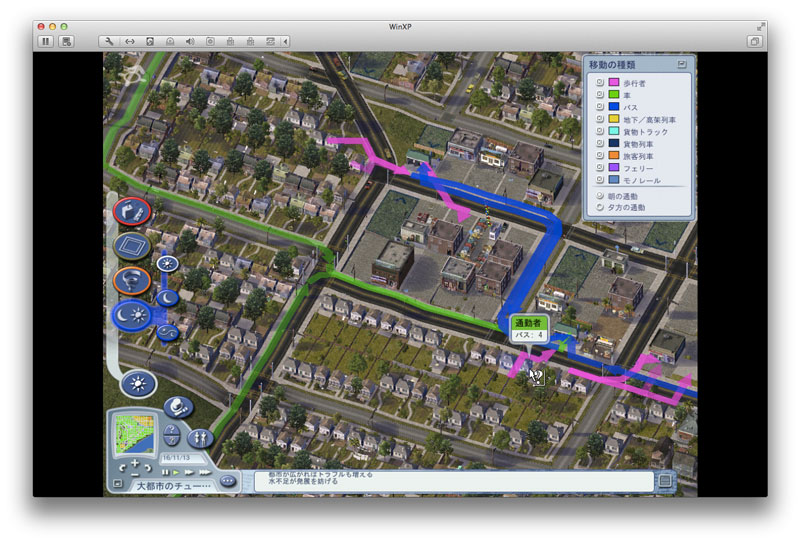Image resolution: width=800 pixels, height=542 pixels.
Task: Rotate view counterclockwise arrow
Action: click(x=122, y=467)
